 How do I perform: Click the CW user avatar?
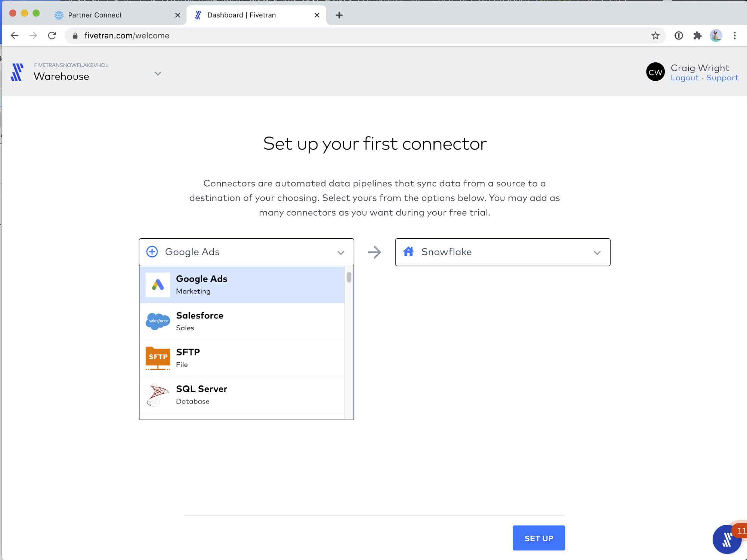click(x=655, y=72)
